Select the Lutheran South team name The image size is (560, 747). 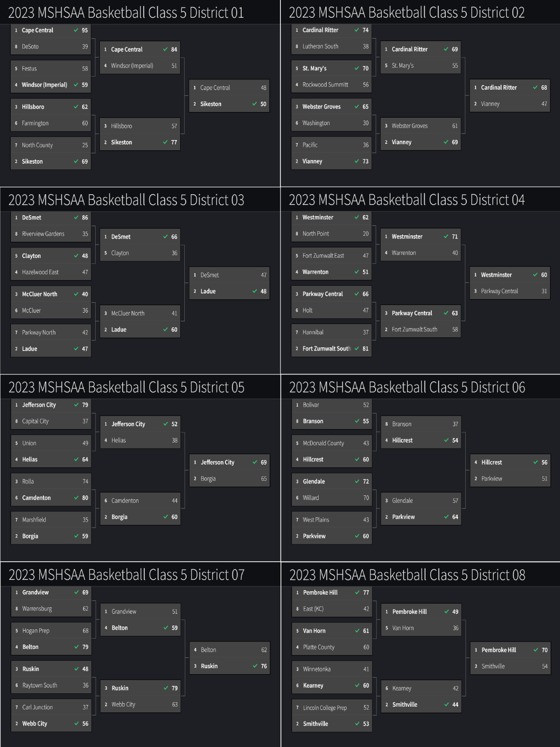(x=320, y=47)
